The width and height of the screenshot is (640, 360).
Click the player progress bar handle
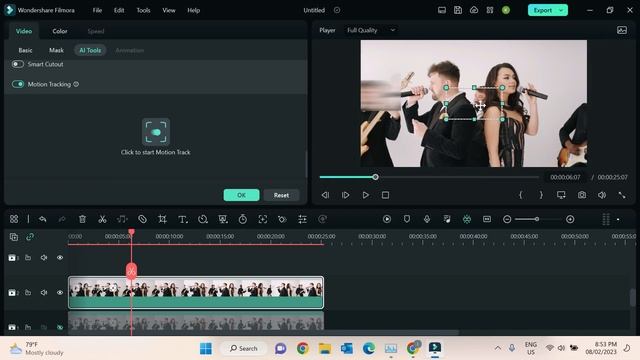(x=375, y=177)
